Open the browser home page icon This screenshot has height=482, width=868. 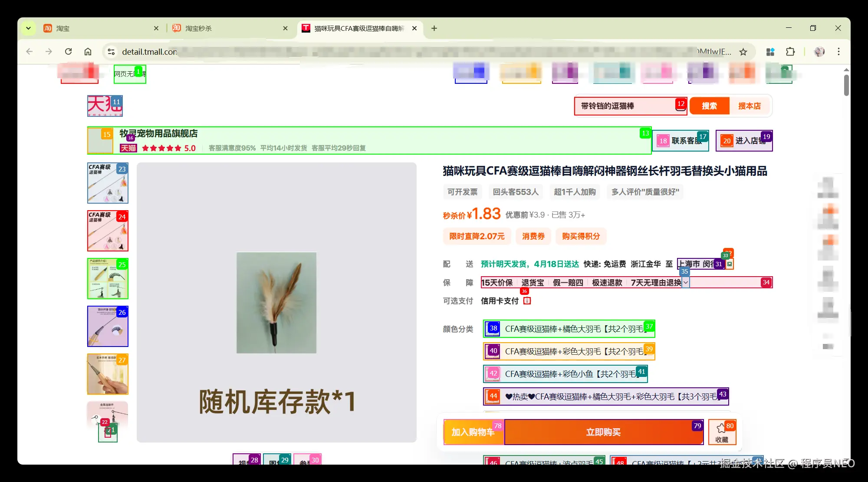pos(88,52)
